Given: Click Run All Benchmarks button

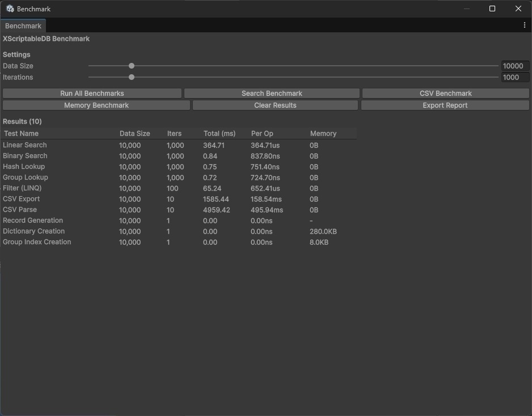Looking at the screenshot, I should 92,94.
